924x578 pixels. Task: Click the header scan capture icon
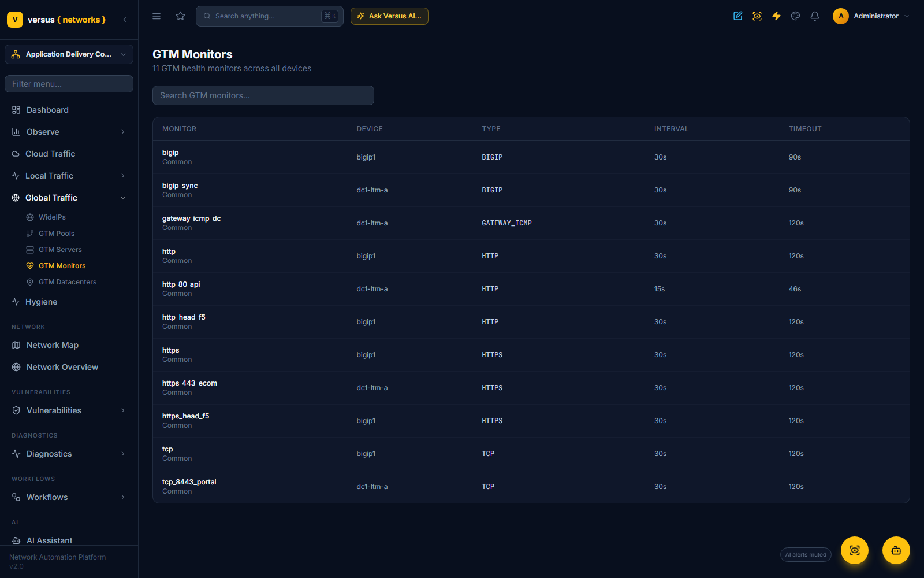click(757, 16)
